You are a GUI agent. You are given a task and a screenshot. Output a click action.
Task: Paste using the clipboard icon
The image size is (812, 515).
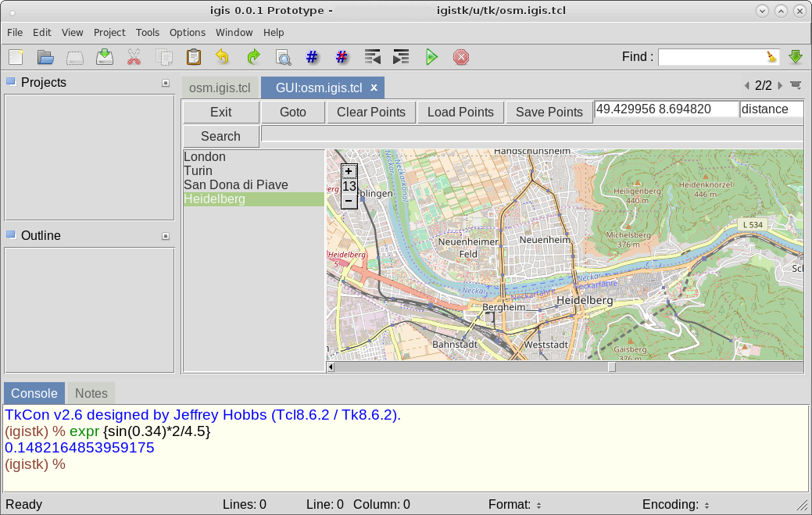(194, 57)
